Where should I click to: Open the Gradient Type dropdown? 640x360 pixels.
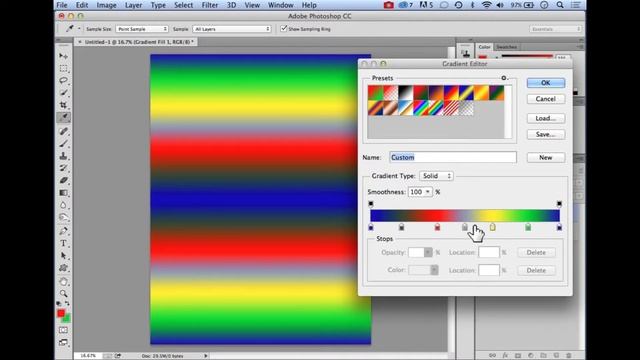(x=436, y=176)
